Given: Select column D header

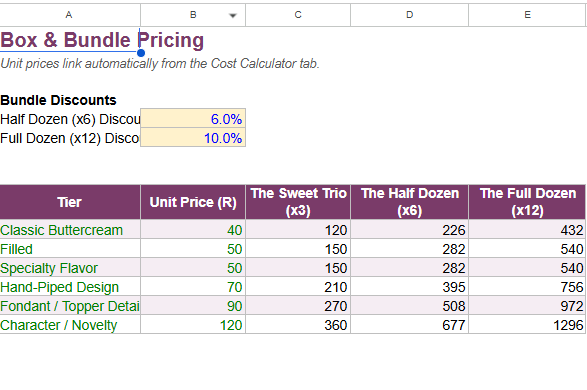Looking at the screenshot, I should (x=410, y=15).
